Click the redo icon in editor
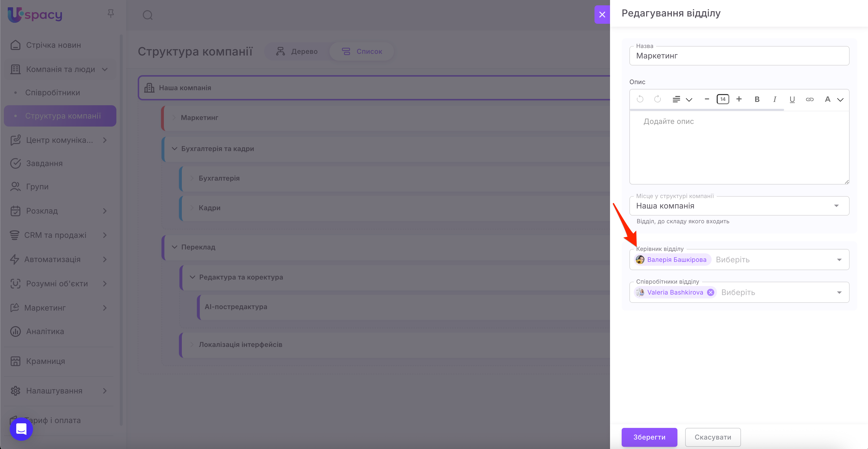Screen dimensions: 868x449 657,99
